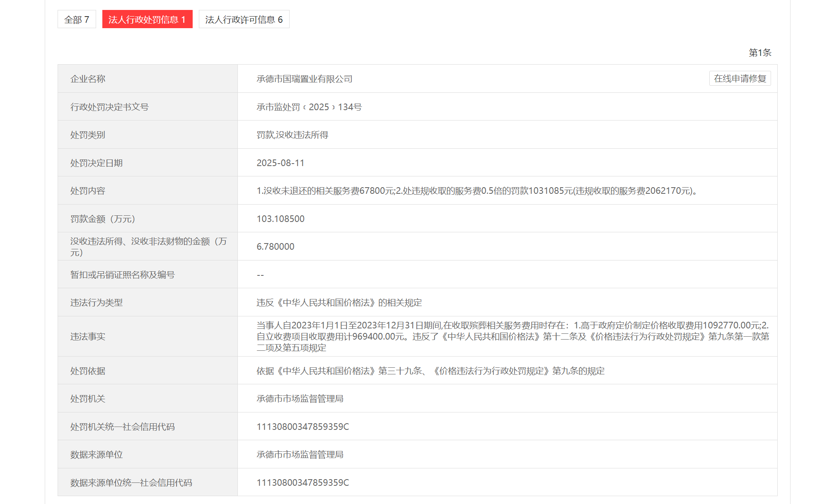This screenshot has height=504, width=839.
Task: Click the 违法事实 label
Action: 88,336
